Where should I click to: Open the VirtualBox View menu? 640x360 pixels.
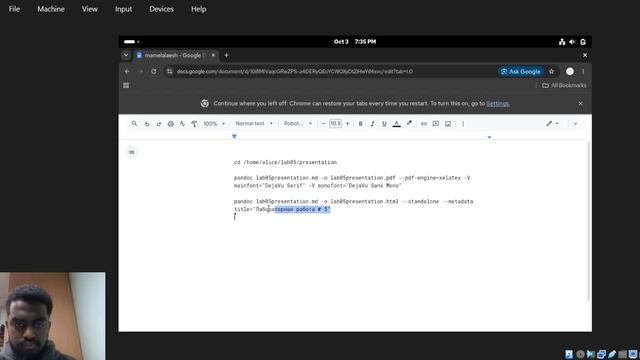89,9
